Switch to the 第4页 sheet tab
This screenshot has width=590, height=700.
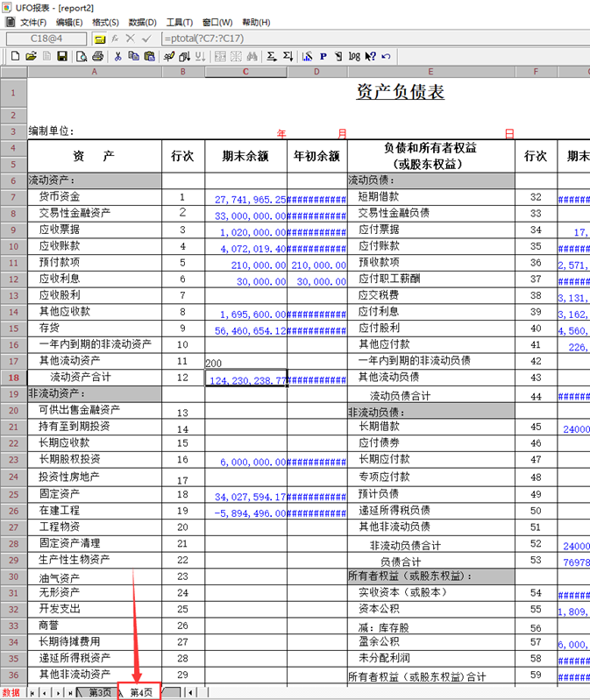[x=140, y=692]
